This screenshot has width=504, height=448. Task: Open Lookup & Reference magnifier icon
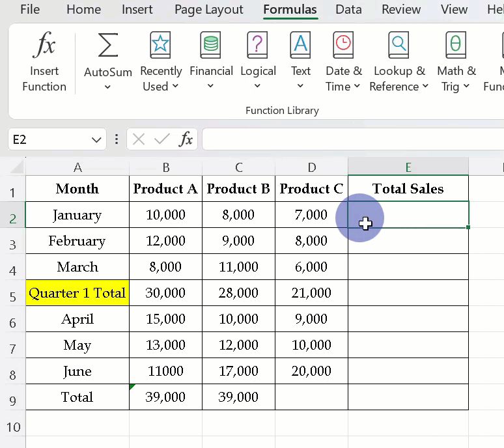[399, 45]
